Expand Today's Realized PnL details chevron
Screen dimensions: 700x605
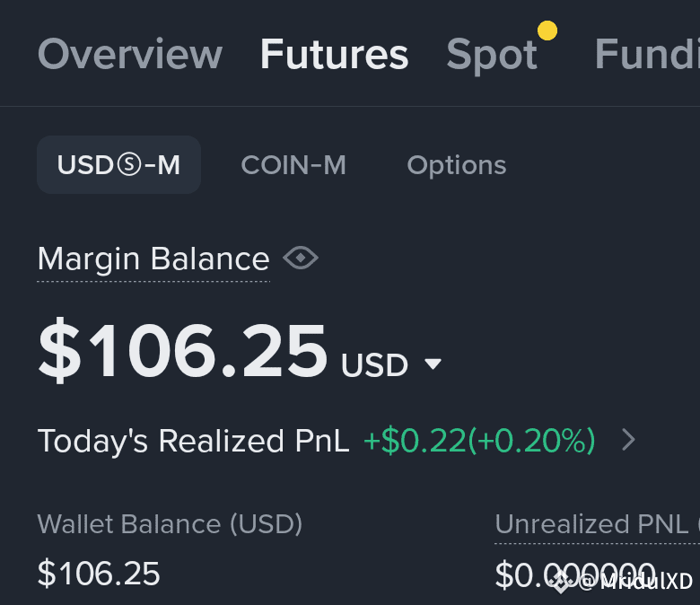[628, 440]
